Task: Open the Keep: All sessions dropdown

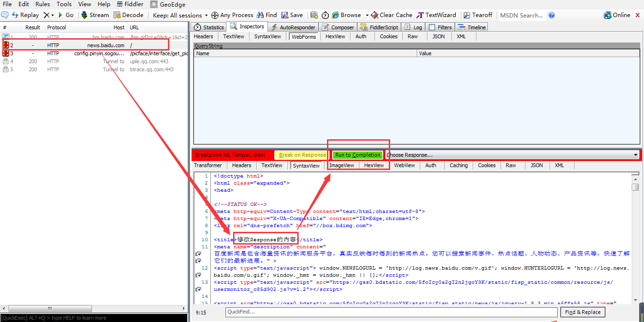Action: 180,15
